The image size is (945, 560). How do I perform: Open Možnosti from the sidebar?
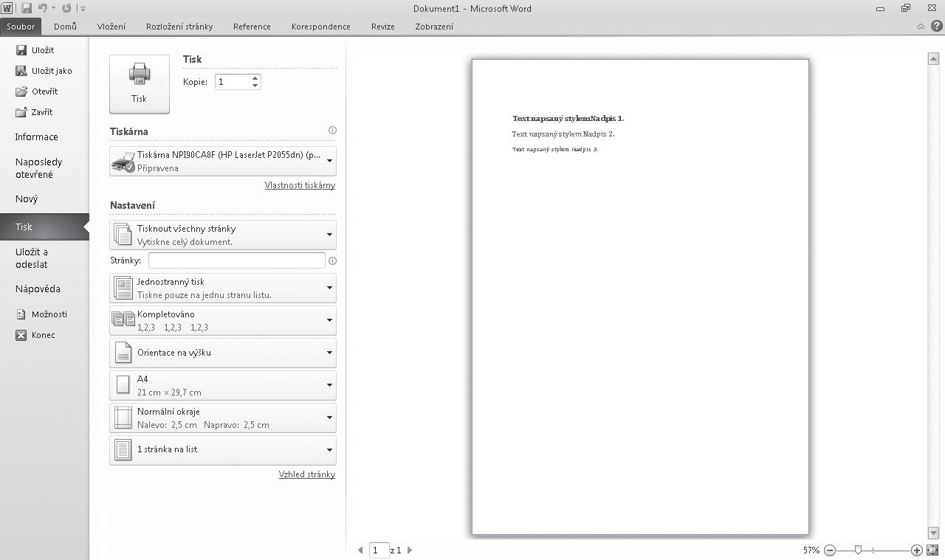pos(41,314)
